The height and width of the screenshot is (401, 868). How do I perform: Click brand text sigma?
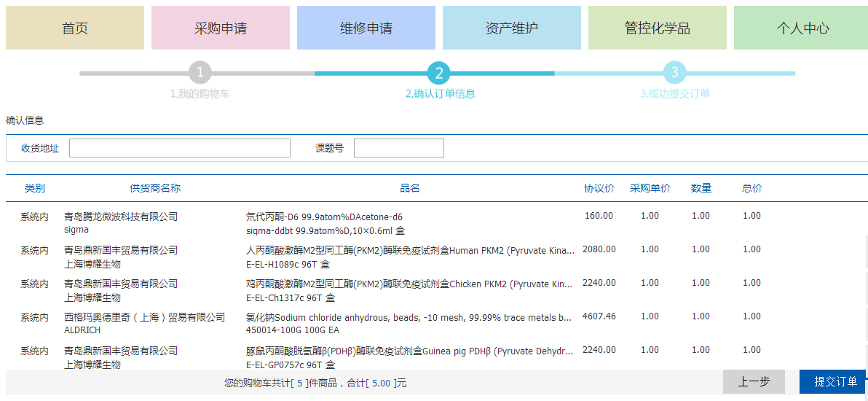[x=76, y=230]
